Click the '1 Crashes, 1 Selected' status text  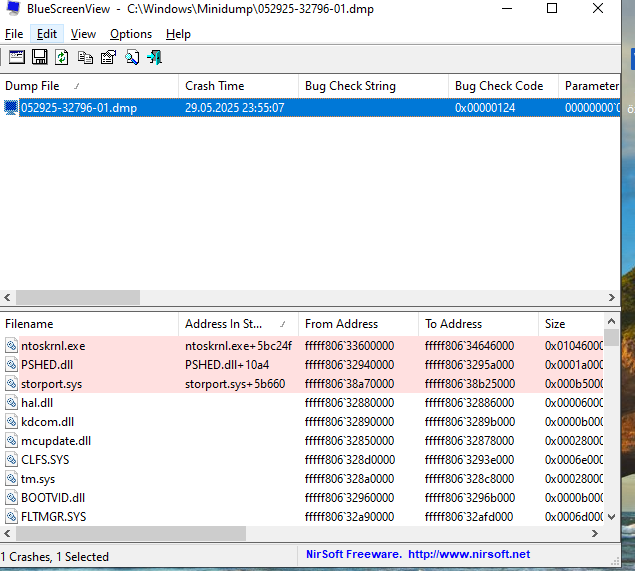tap(55, 557)
